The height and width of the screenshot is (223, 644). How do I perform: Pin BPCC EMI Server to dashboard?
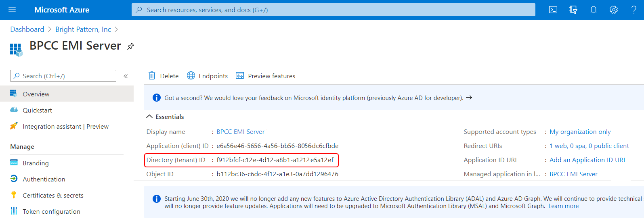pyautogui.click(x=130, y=46)
